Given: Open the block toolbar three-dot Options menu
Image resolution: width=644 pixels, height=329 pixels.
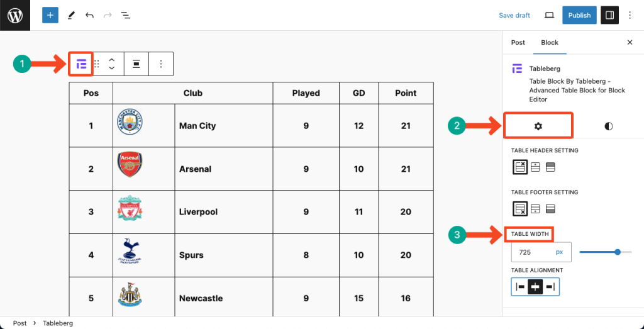Looking at the screenshot, I should (x=161, y=64).
